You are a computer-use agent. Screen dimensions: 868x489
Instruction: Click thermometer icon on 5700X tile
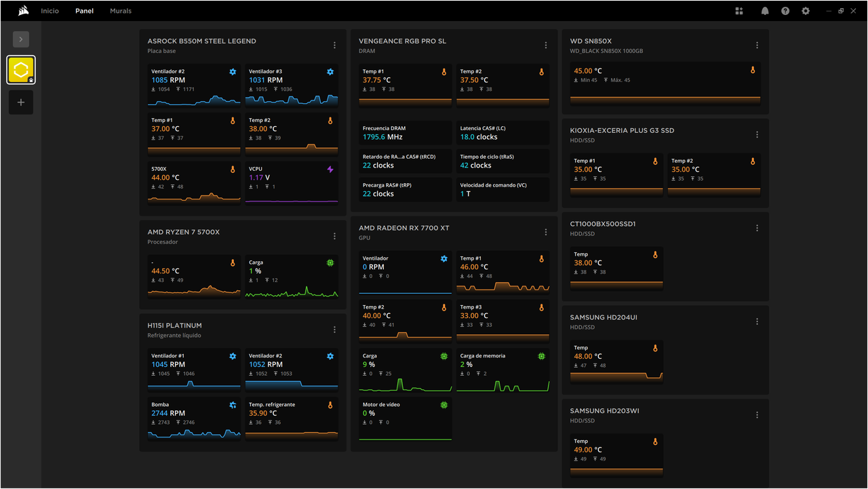pyautogui.click(x=233, y=170)
